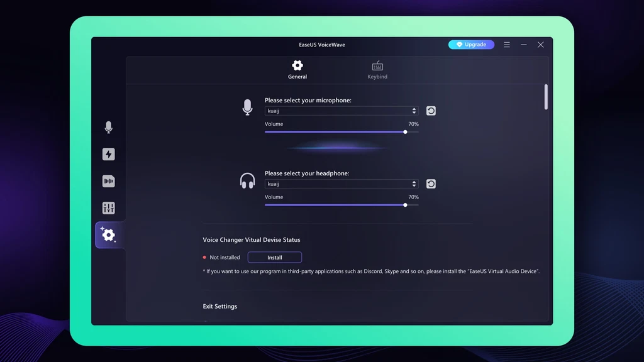
Task: Click the Install button for virtual device
Action: [x=275, y=258]
